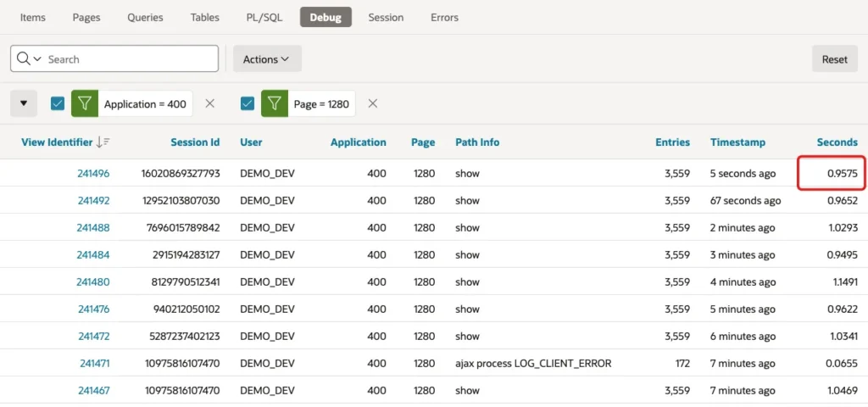Click the 0.0655 seconds value
The height and width of the screenshot is (407, 868).
pos(843,363)
